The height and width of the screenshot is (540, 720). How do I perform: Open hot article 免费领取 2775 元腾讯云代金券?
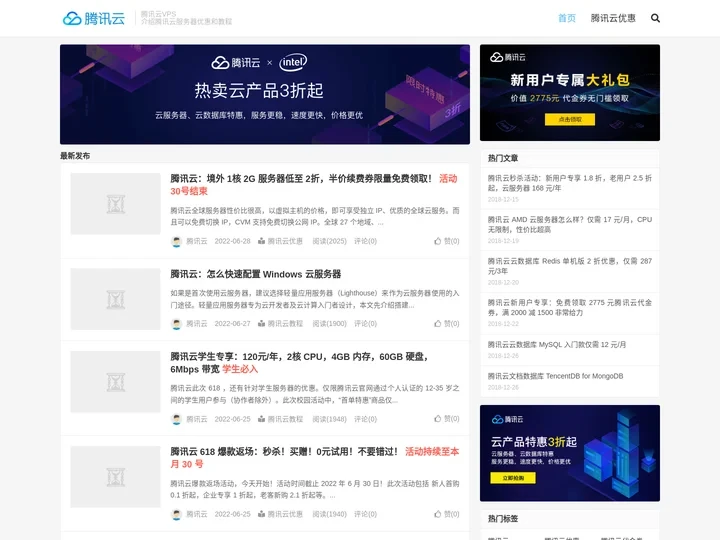pyautogui.click(x=569, y=307)
